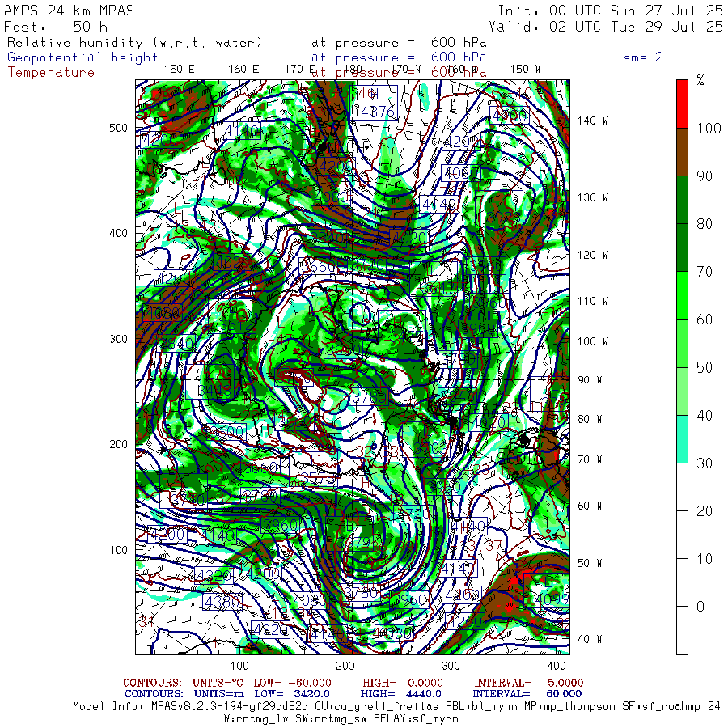The image size is (728, 728).
Task: Click the '50' label beside the colorbar
Action: [705, 368]
